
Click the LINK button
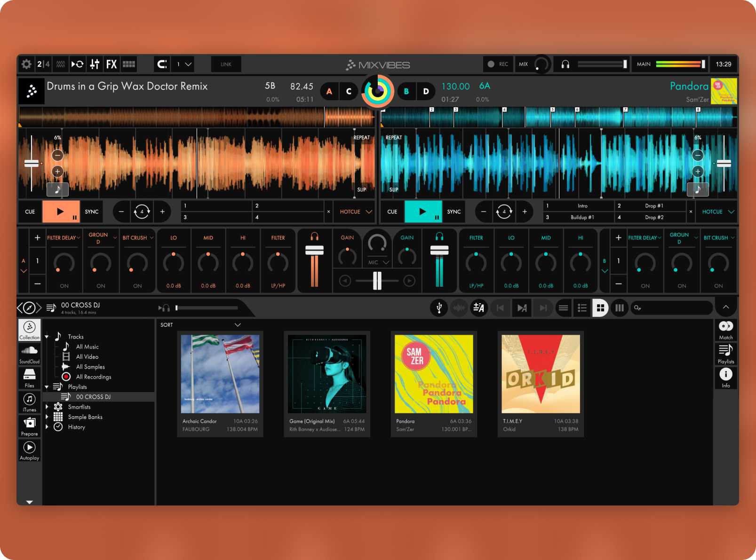point(226,64)
